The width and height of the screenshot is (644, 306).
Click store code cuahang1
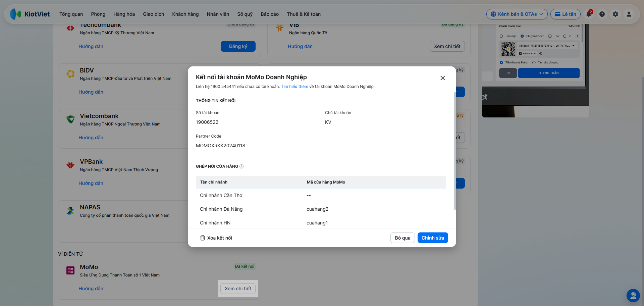317,223
